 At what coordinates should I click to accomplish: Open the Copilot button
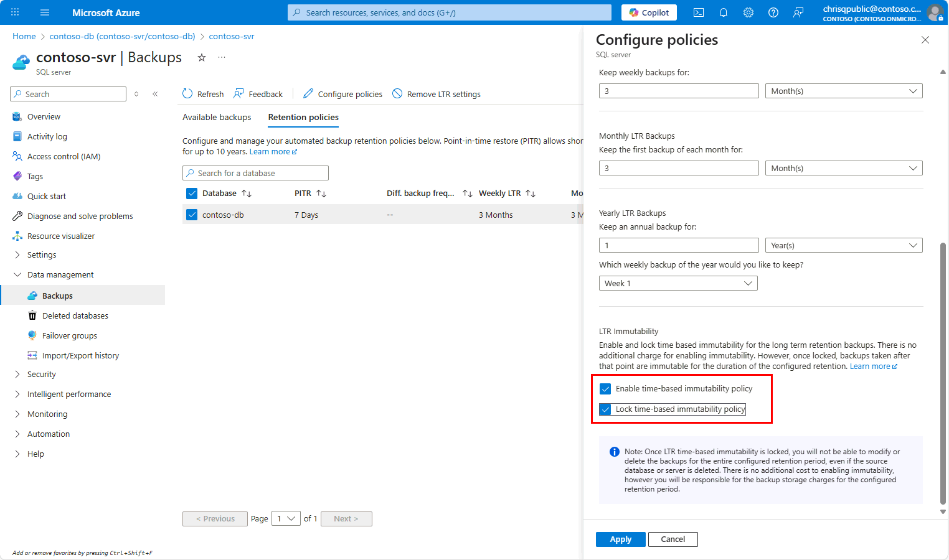coord(649,12)
